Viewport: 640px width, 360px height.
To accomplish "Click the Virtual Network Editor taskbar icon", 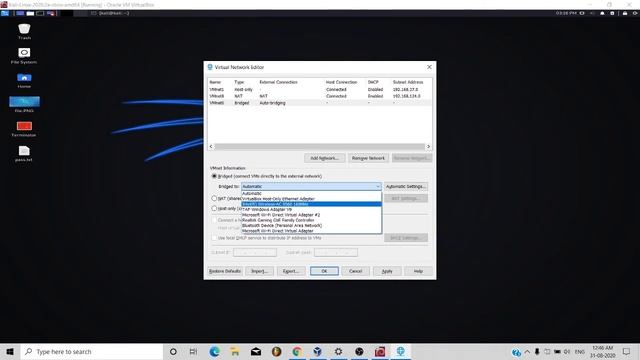I will pos(400,351).
